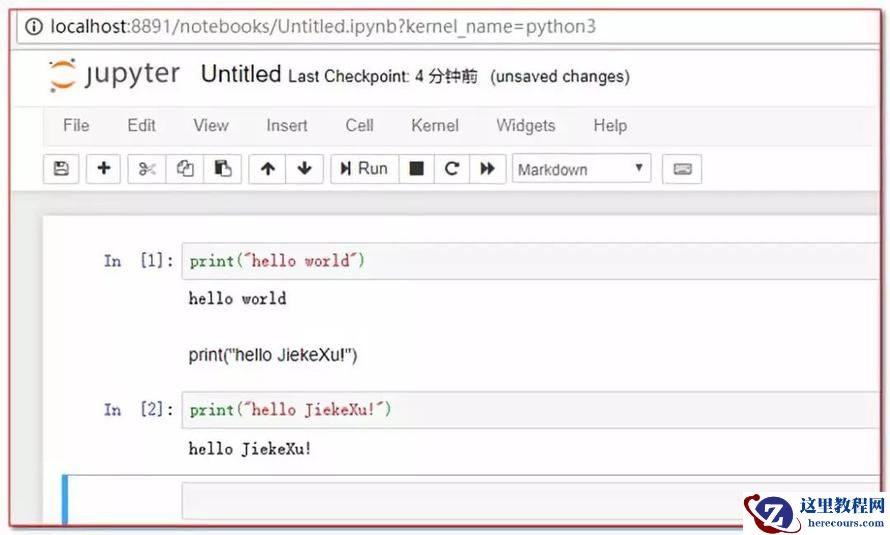Viewport: 890px width, 535px height.
Task: Restart the kernel with circular arrow
Action: [x=452, y=169]
